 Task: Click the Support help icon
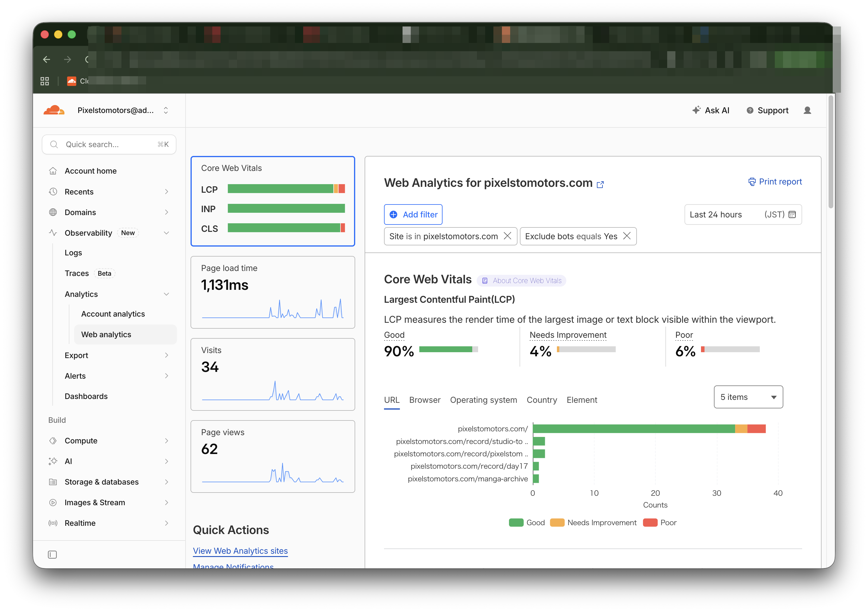(x=750, y=110)
